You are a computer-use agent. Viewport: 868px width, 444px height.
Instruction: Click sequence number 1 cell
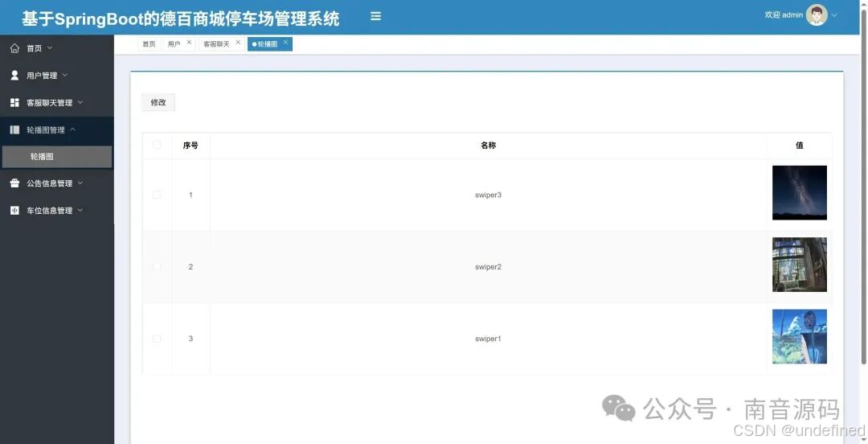pyautogui.click(x=190, y=195)
